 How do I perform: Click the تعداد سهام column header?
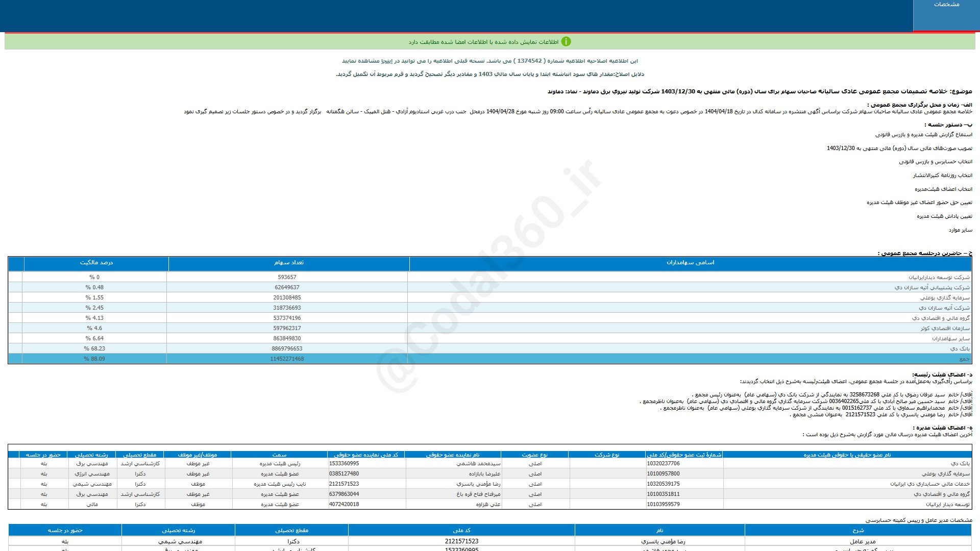(289, 263)
